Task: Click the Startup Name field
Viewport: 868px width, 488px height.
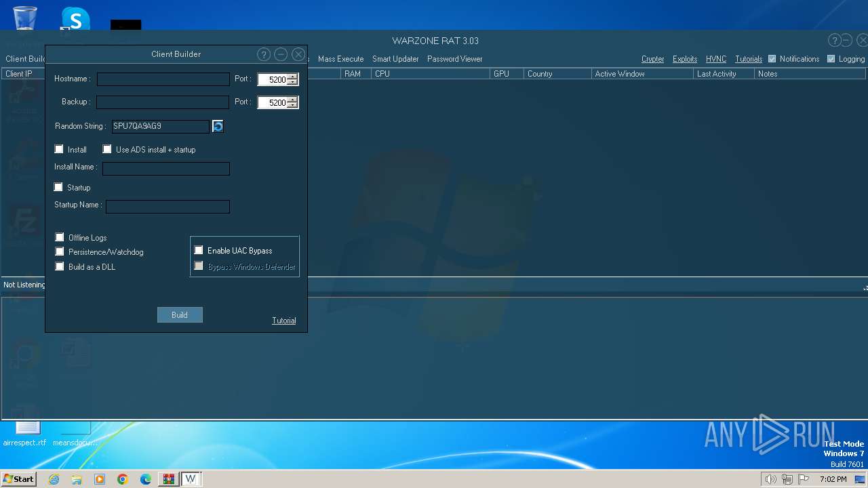Action: [167, 206]
